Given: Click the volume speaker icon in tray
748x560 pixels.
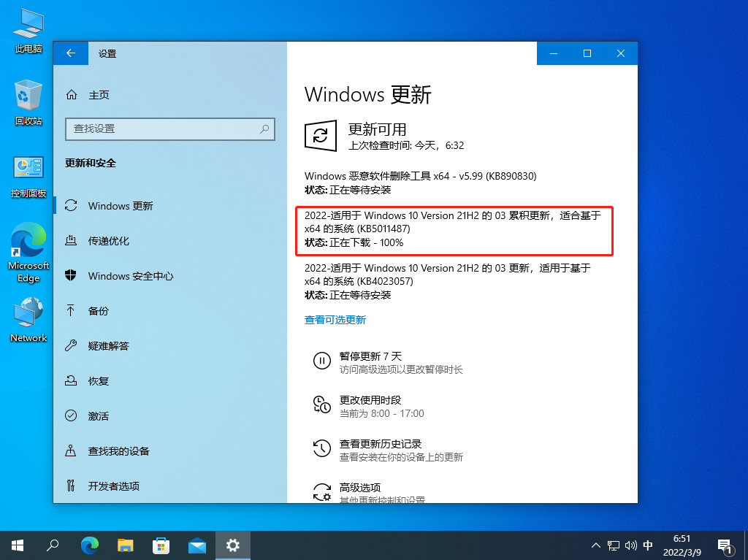Looking at the screenshot, I should [630, 545].
